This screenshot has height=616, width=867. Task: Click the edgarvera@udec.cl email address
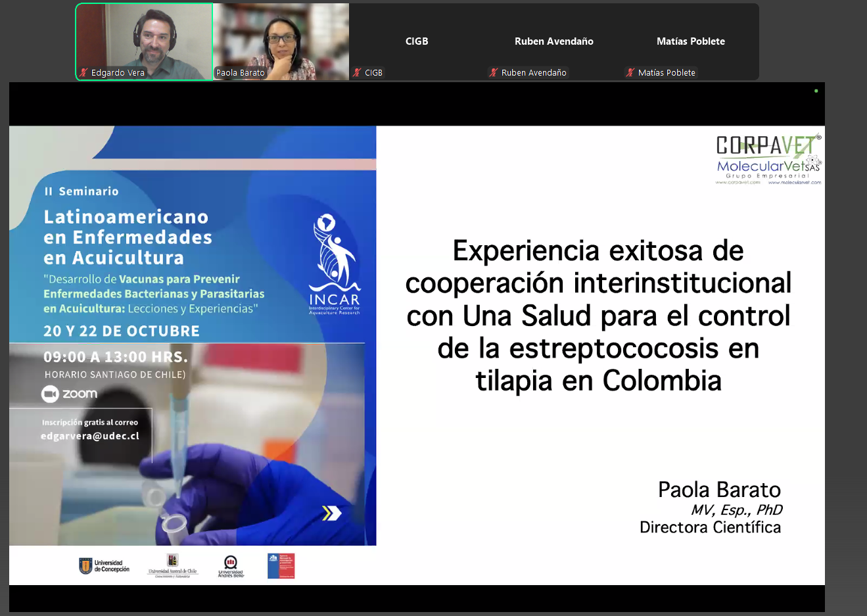[90, 436]
